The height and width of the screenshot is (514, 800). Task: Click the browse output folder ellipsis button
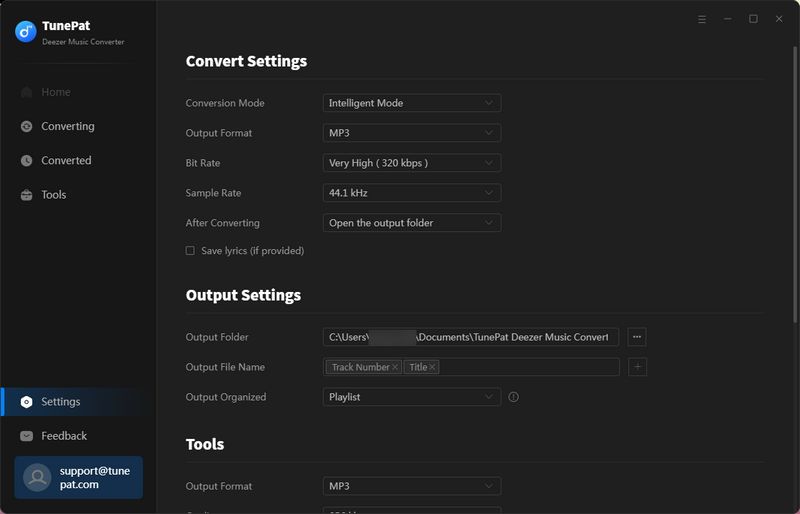[x=637, y=337]
